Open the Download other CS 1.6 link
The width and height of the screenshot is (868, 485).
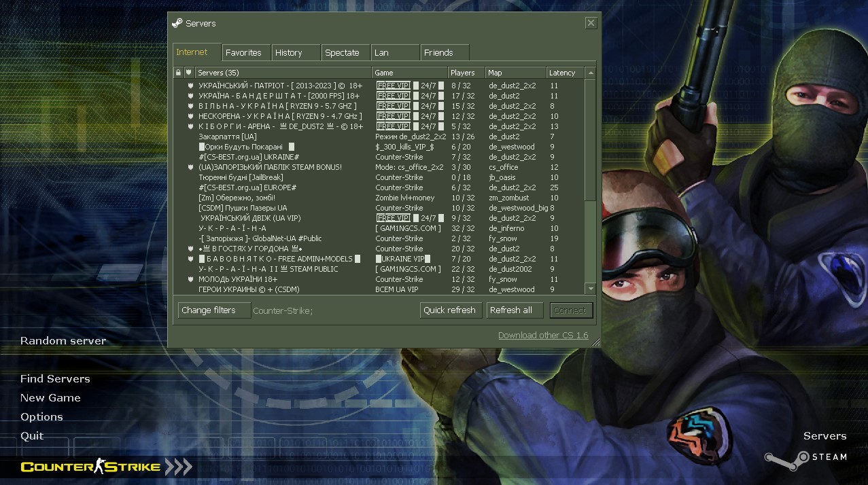(543, 336)
